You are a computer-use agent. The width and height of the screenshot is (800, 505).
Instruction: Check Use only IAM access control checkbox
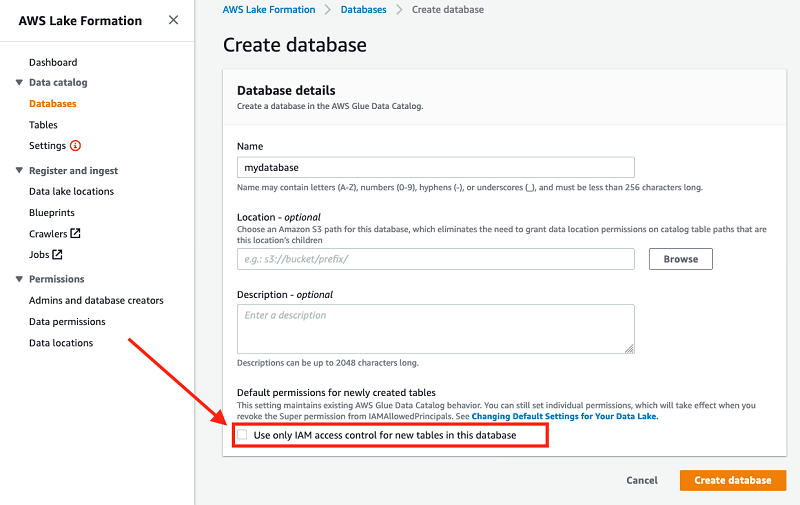coord(242,435)
